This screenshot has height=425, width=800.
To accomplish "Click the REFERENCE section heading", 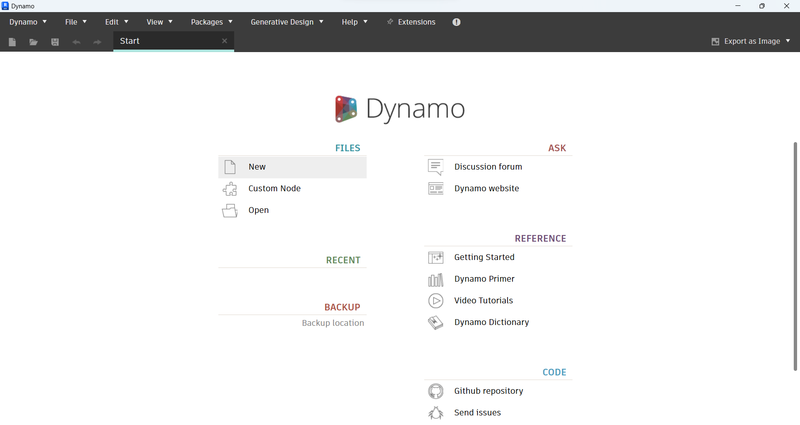I will click(x=540, y=239).
